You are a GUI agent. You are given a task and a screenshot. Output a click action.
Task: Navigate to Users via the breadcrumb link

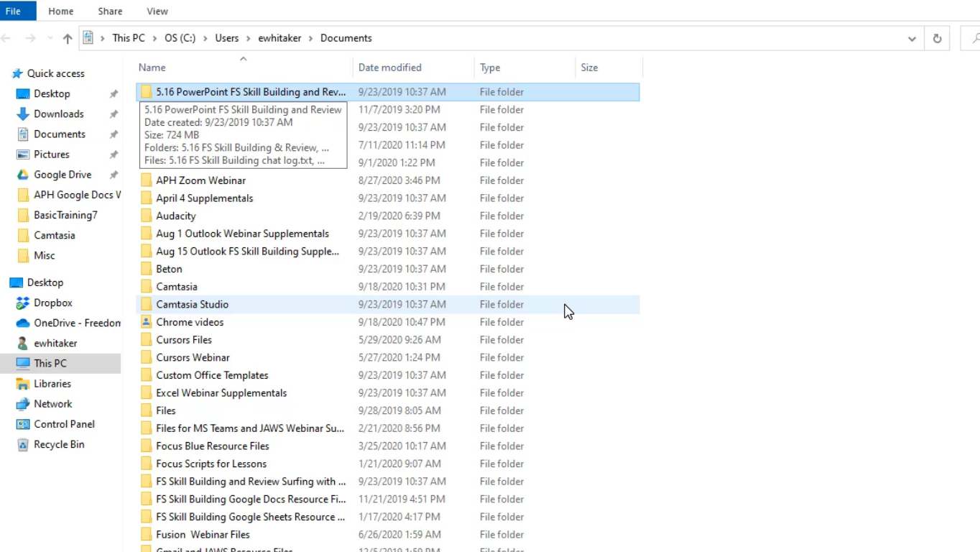click(227, 38)
